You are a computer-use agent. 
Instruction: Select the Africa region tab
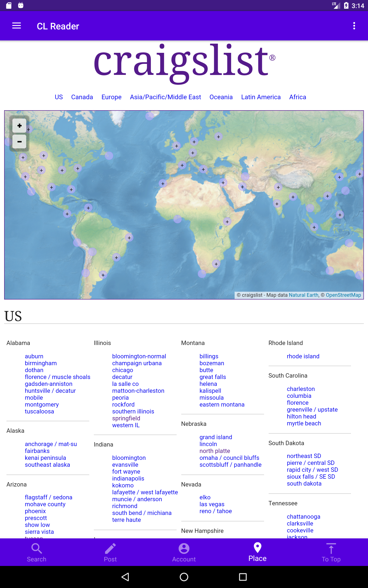[298, 97]
